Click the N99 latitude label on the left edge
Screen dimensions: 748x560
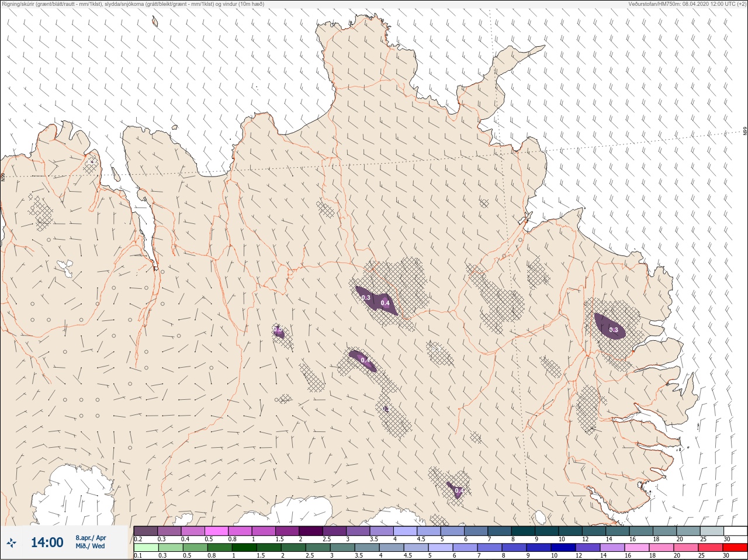pyautogui.click(x=3, y=176)
